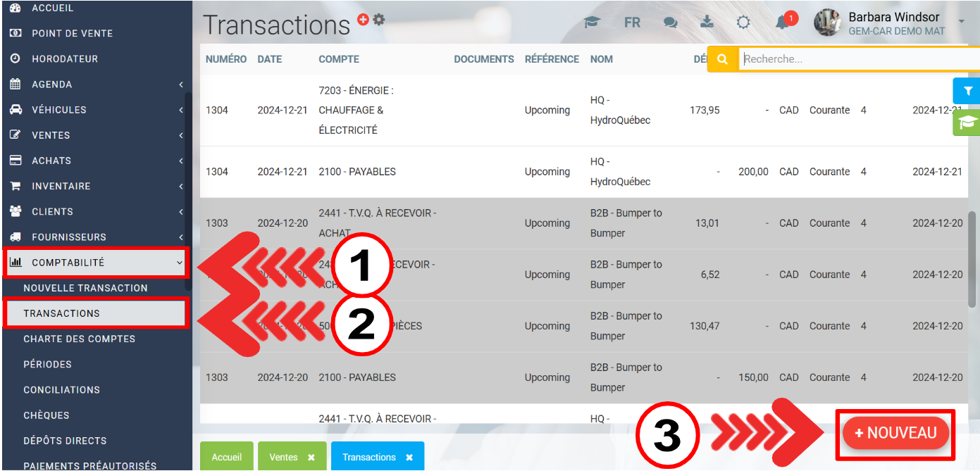Click the blue filter funnel button
The width and height of the screenshot is (980, 471).
point(968,91)
